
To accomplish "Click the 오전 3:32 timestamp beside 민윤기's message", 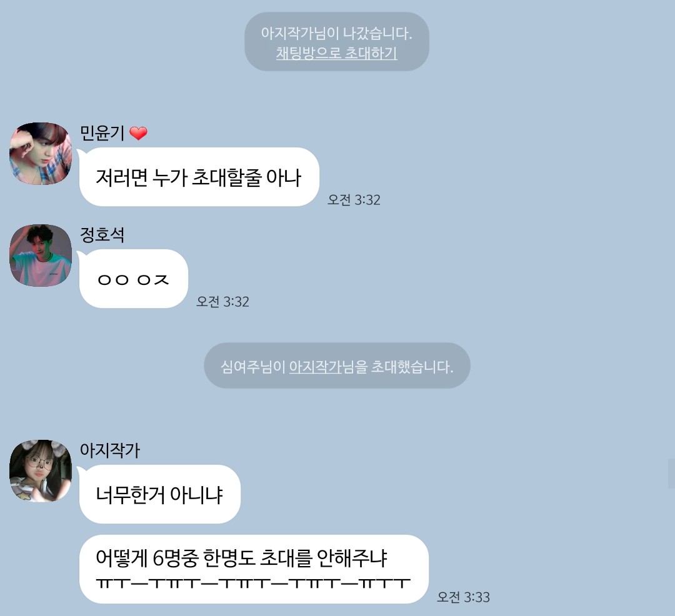I will 354,200.
